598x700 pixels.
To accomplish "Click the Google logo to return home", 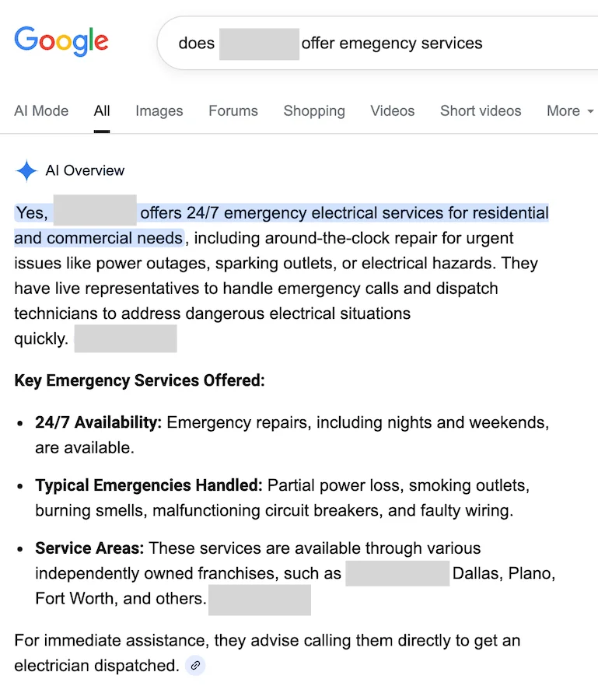I will (x=61, y=42).
